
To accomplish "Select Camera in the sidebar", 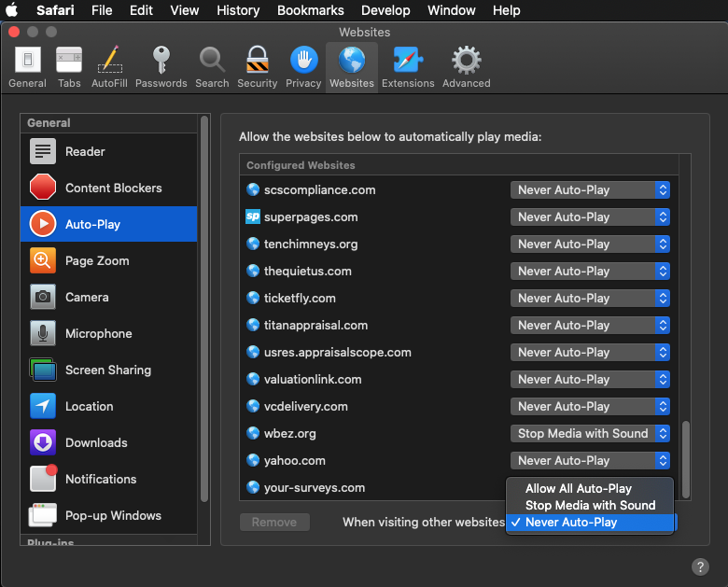I will (x=108, y=297).
